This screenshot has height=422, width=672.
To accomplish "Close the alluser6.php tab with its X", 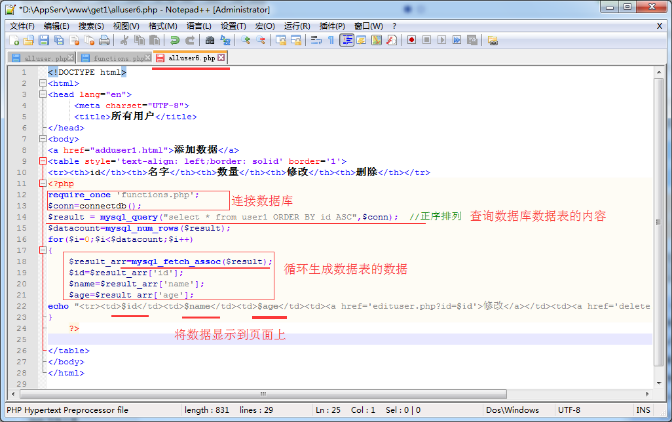I will (222, 58).
